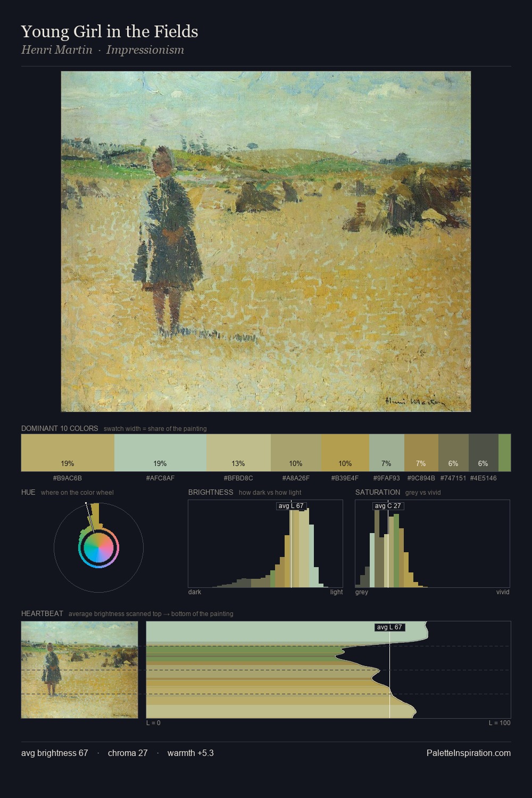Click the subtitle 'Henri Martin · Impressionism'
The height and width of the screenshot is (798, 532).
[x=103, y=50]
